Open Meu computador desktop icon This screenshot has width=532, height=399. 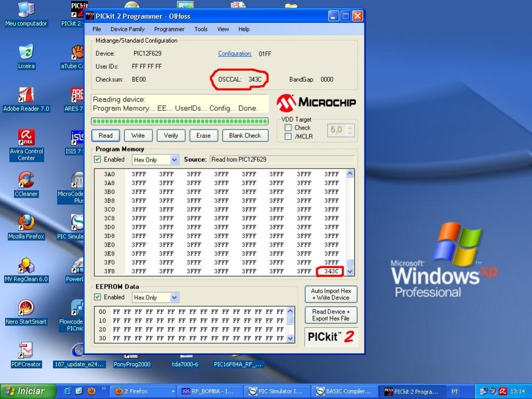[x=26, y=14]
